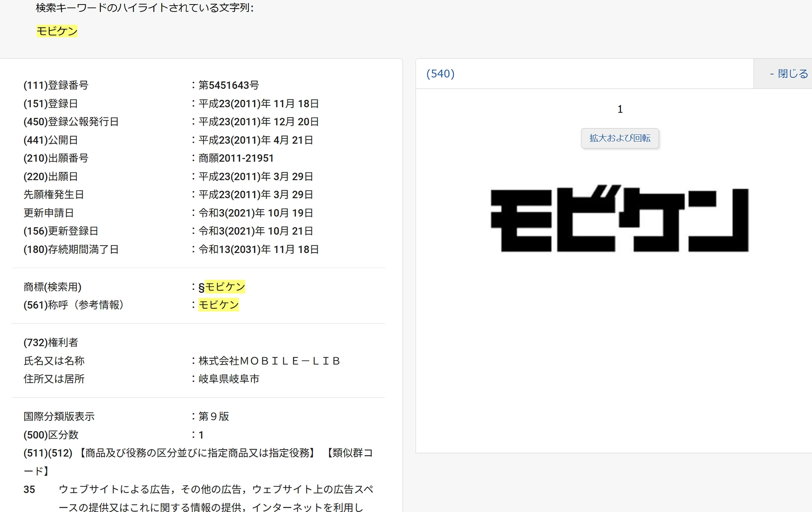Click the モビケン trademark logo image
Image resolution: width=812 pixels, height=512 pixels.
pos(620,219)
